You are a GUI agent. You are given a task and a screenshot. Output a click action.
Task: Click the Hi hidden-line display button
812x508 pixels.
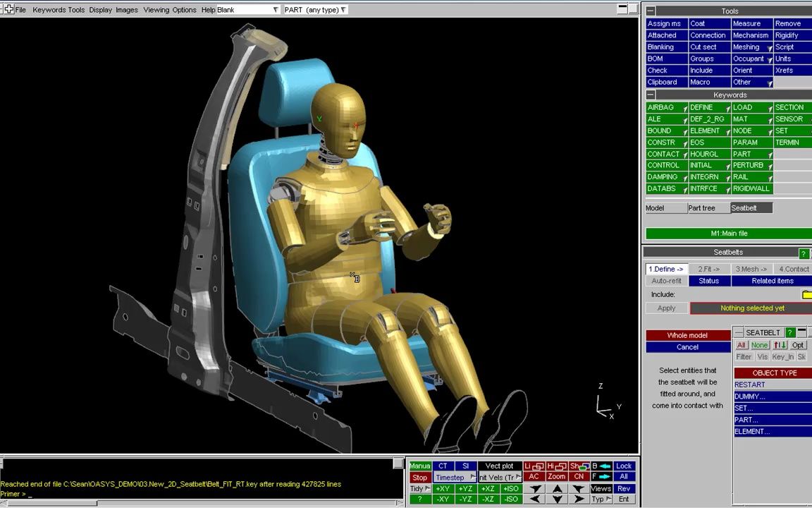point(556,466)
